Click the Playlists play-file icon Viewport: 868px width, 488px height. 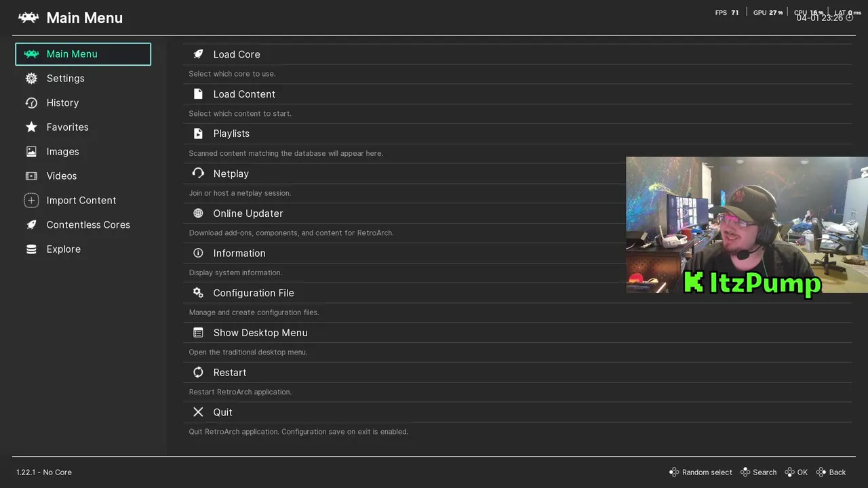[198, 134]
